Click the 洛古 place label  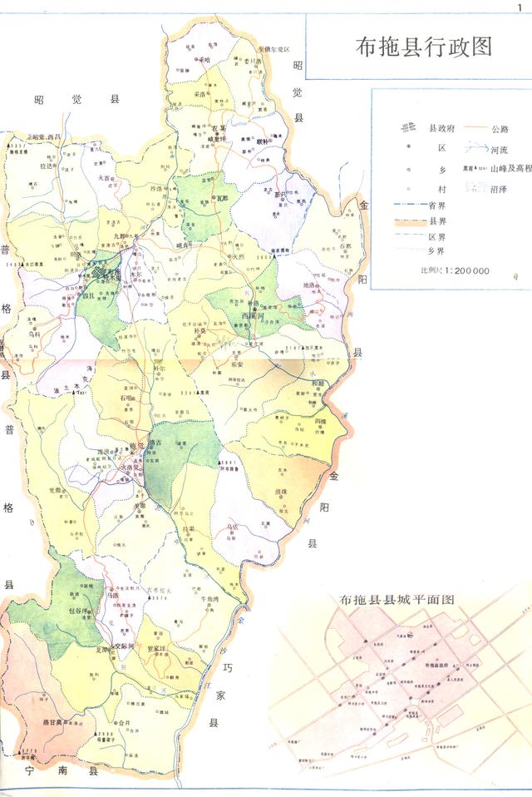click(155, 443)
